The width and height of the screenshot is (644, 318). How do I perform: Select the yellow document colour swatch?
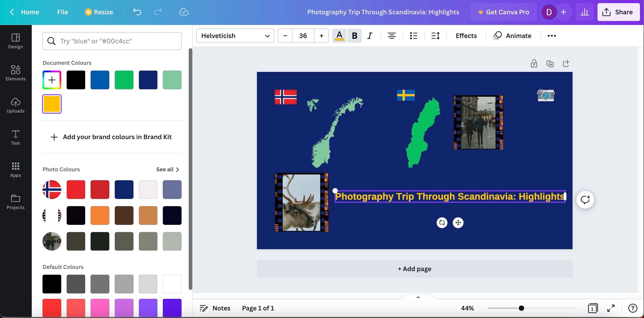[52, 104]
